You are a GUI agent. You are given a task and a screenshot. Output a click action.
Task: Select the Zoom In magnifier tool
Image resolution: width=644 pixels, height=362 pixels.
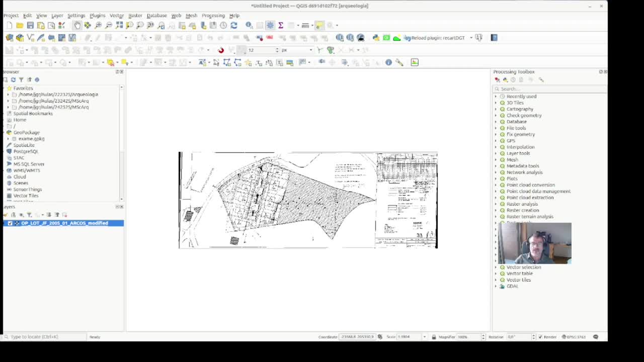pos(98,25)
